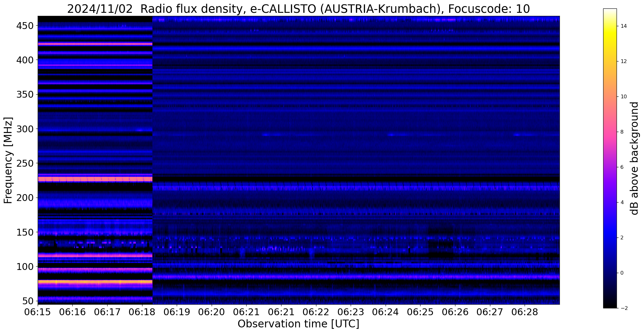
Task: Click the time tick label 06:27
Action: (490, 312)
